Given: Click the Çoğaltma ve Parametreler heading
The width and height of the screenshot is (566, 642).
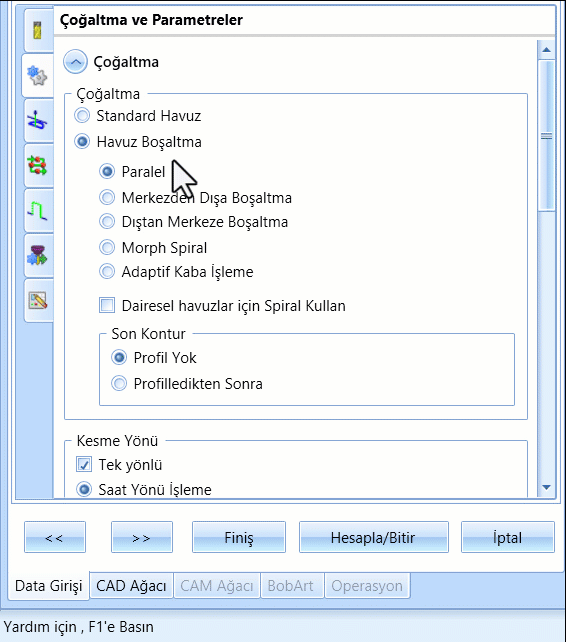Looking at the screenshot, I should coord(151,20).
